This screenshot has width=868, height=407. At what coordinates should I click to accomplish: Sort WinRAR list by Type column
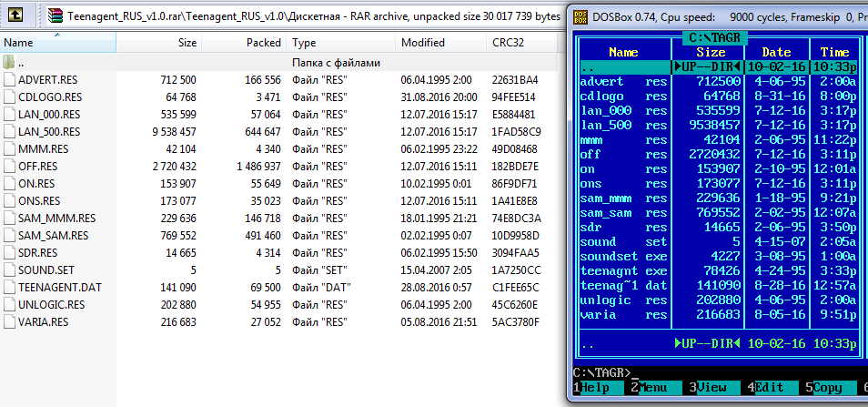[x=340, y=43]
